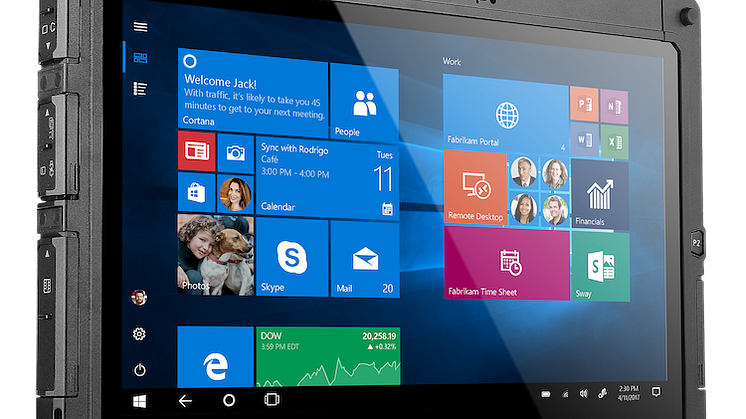The height and width of the screenshot is (419, 746).
Task: Open the Fabrikam Time Sheet tile
Action: point(505,264)
